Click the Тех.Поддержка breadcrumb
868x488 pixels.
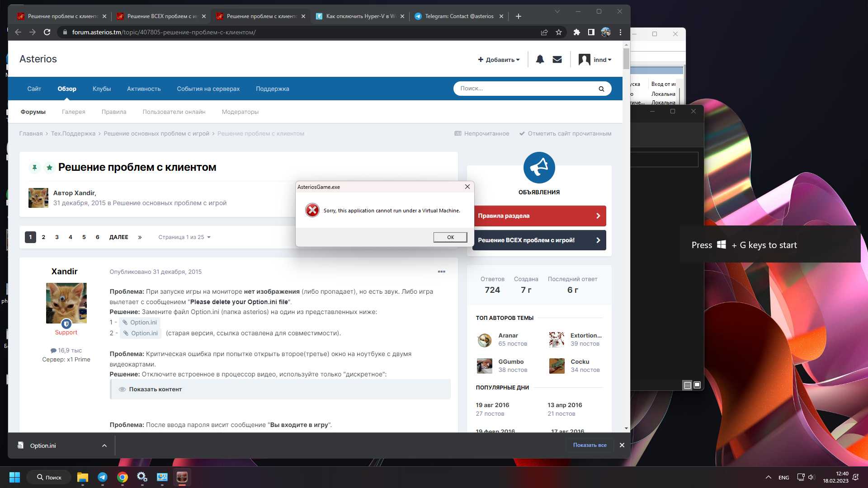click(x=73, y=133)
